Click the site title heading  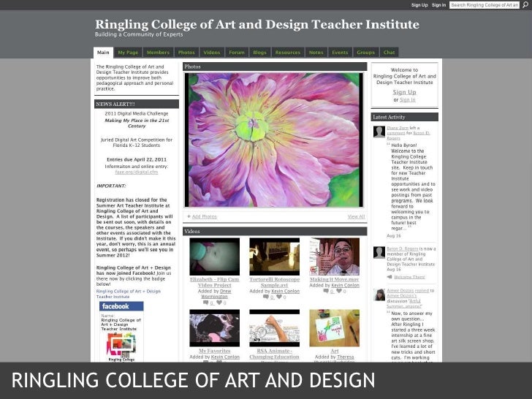[x=257, y=24]
